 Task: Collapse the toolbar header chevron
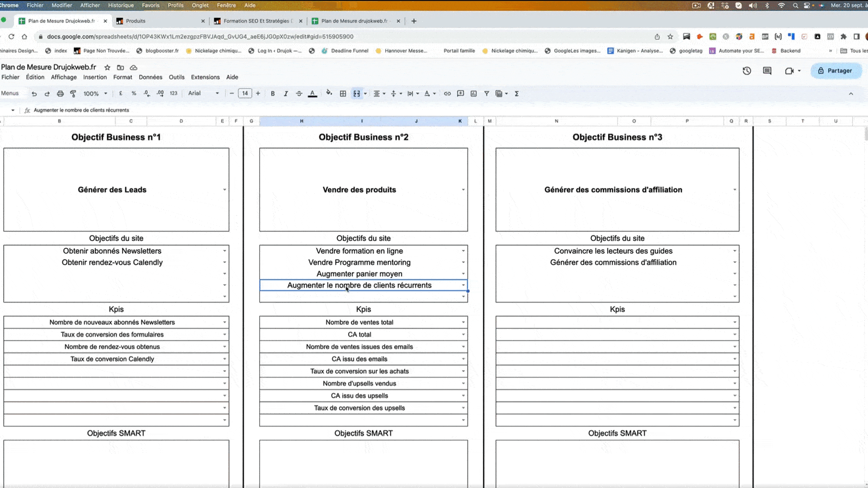[851, 94]
